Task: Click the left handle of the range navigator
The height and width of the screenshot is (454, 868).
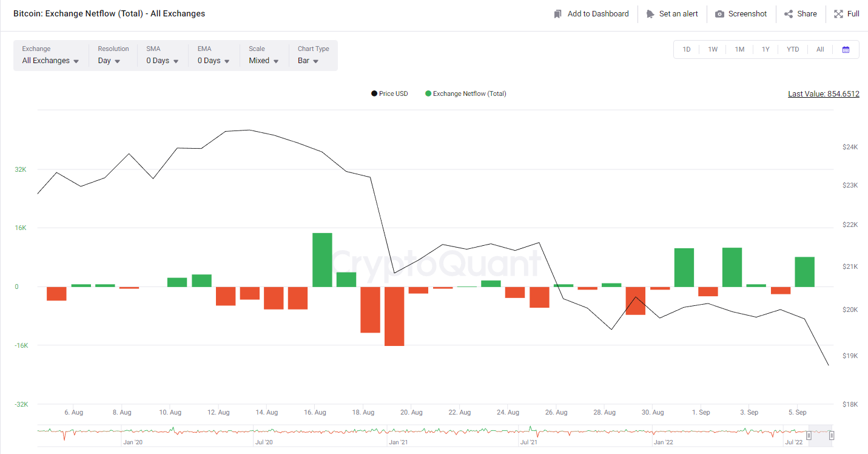Action: coord(809,435)
